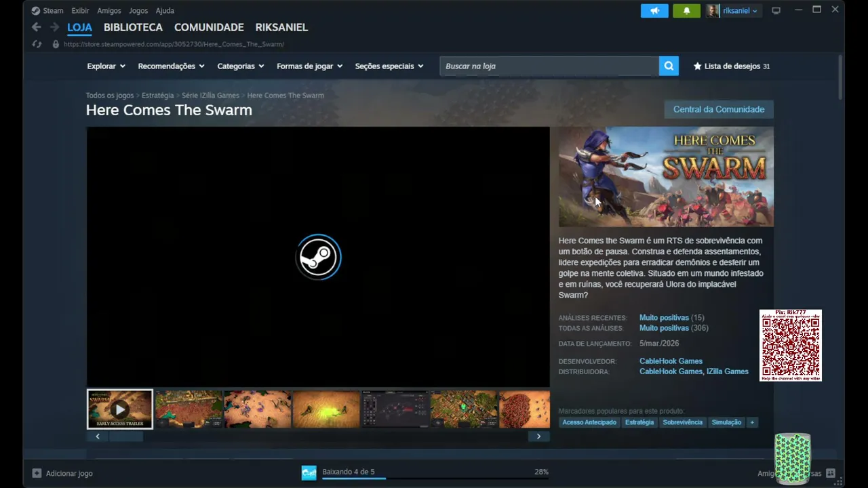868x488 pixels.
Task: Click the Estratégia breadcrumb link
Action: [157, 96]
